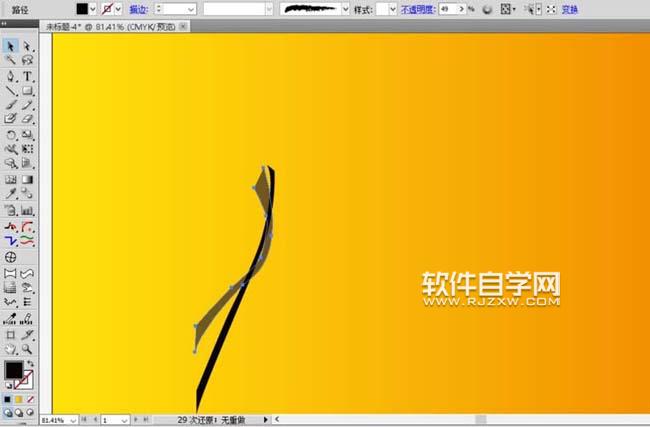Select the Selection (black arrow) tool
Screen dimensions: 650x427
point(10,46)
